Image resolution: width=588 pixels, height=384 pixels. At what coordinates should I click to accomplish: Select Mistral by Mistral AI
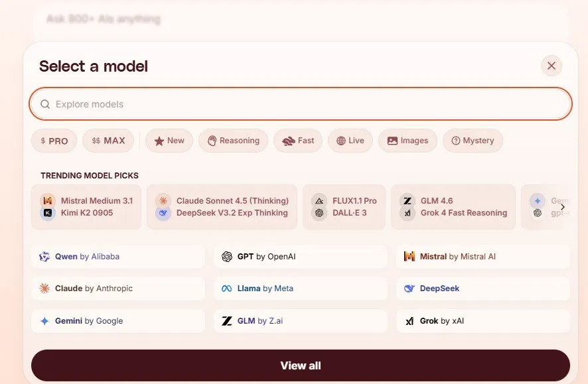coord(482,257)
